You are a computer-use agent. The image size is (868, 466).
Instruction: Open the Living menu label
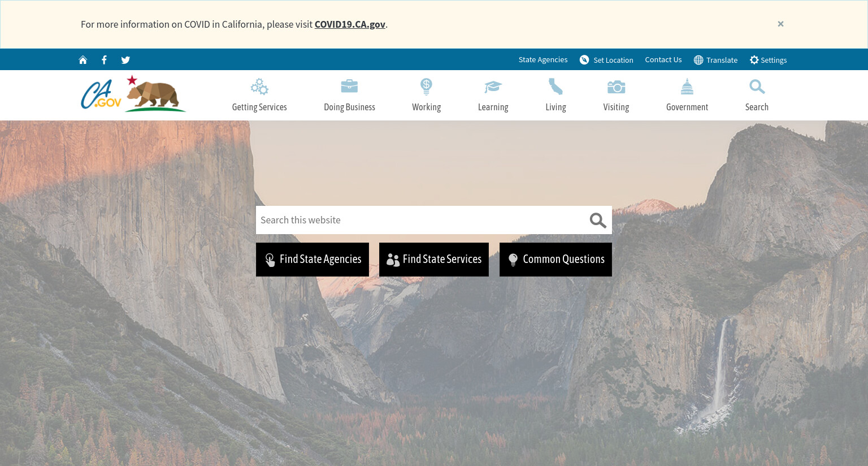(555, 107)
